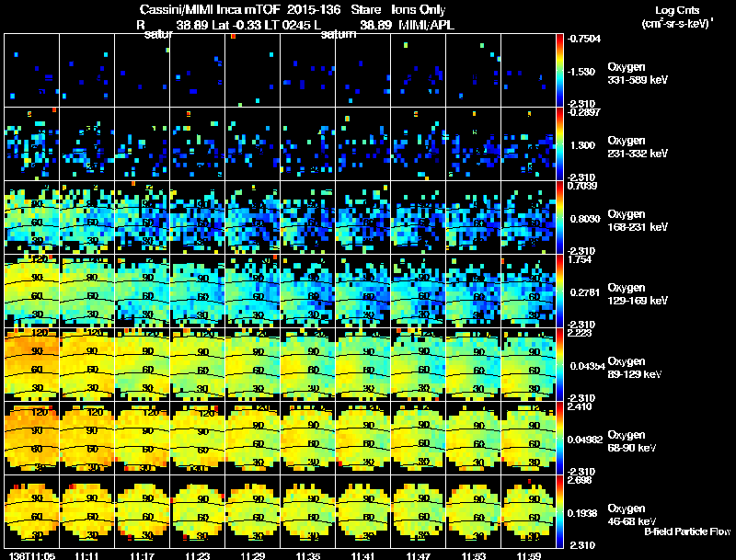Click the 11:05 image in the 46-68 keV row

tap(32, 510)
